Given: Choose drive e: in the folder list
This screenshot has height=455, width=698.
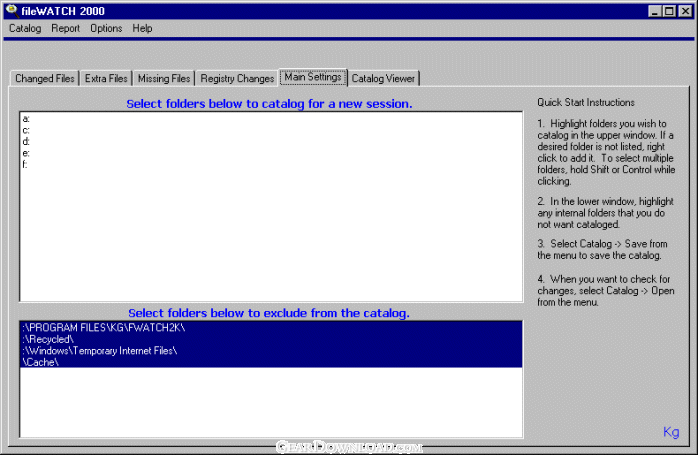Looking at the screenshot, I should (271, 154).
